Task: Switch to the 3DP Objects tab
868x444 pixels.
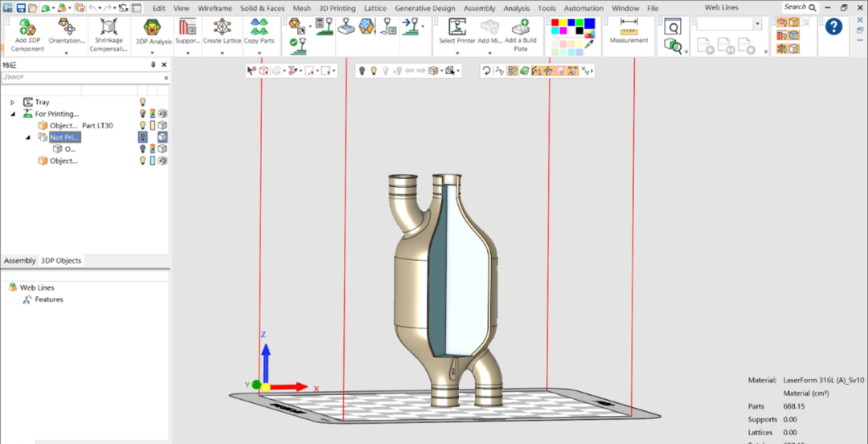Action: pos(61,260)
